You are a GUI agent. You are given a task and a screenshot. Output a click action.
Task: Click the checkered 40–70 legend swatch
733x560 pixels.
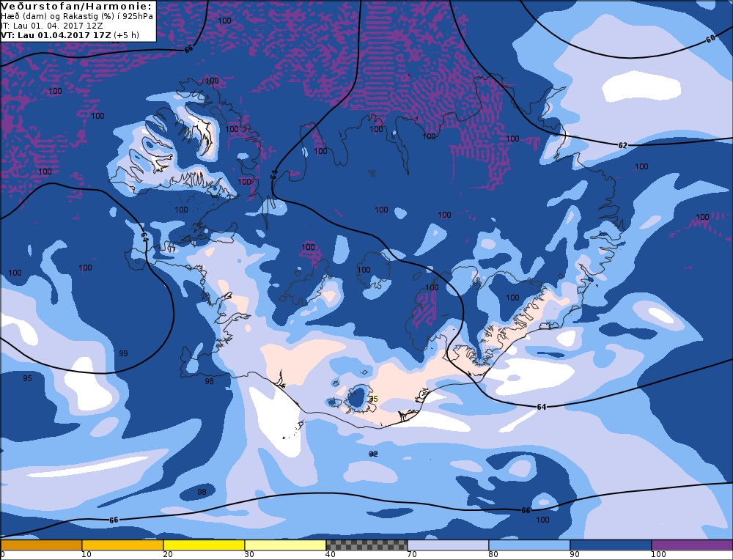[x=366, y=545]
